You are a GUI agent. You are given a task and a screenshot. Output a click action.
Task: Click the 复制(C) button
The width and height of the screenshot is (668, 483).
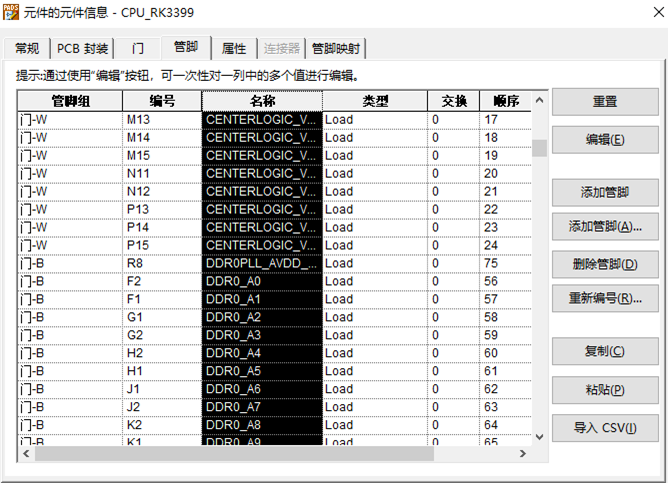[605, 351]
